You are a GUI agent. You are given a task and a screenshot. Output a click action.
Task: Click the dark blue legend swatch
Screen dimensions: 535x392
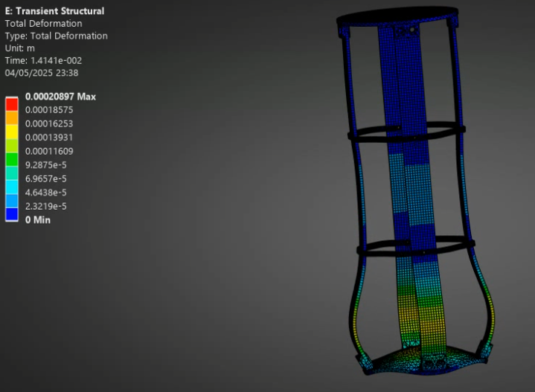coord(12,214)
